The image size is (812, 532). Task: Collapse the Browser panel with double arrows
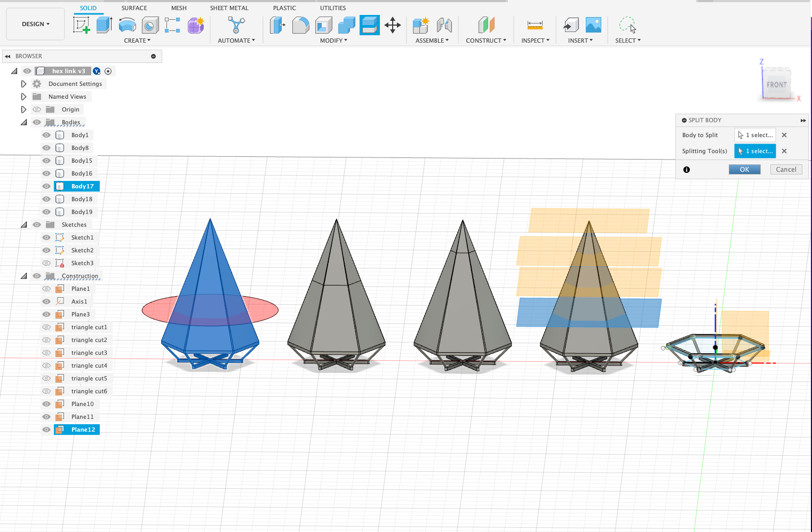[x=7, y=56]
